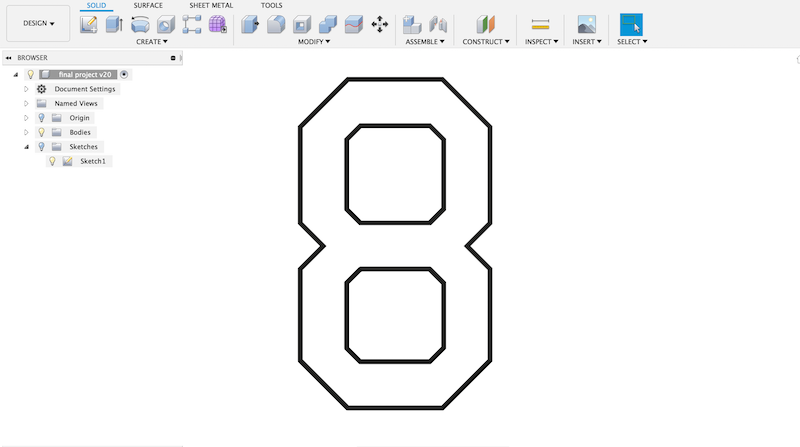Click the Bodies folder icon

(57, 132)
